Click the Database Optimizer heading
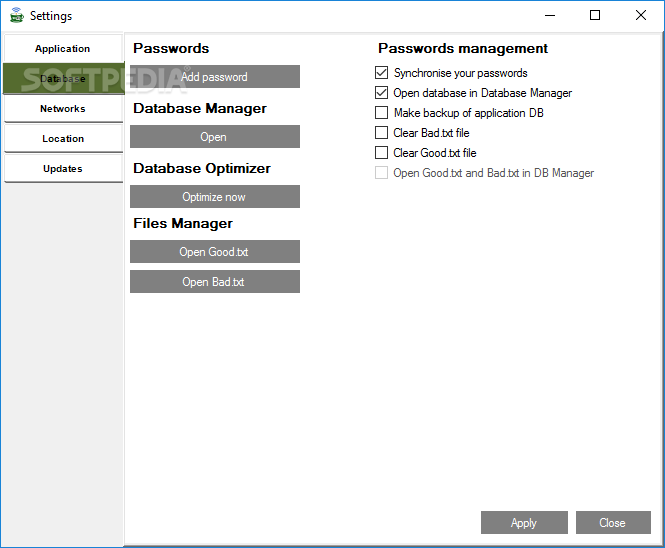This screenshot has width=665, height=548. click(202, 168)
